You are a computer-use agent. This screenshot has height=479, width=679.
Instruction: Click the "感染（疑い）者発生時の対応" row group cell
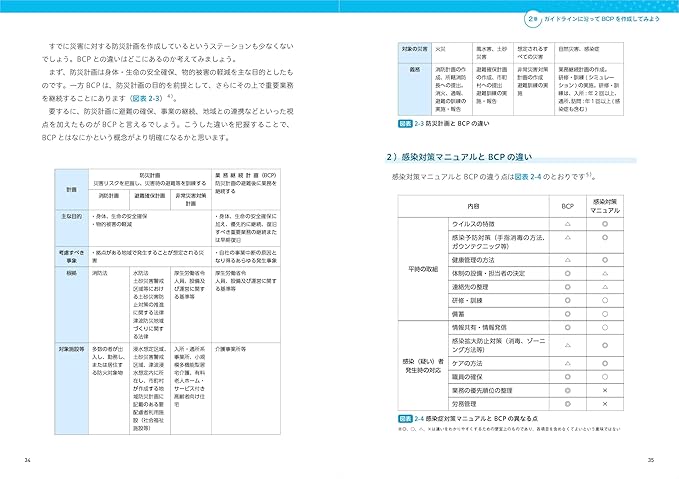pos(423,366)
